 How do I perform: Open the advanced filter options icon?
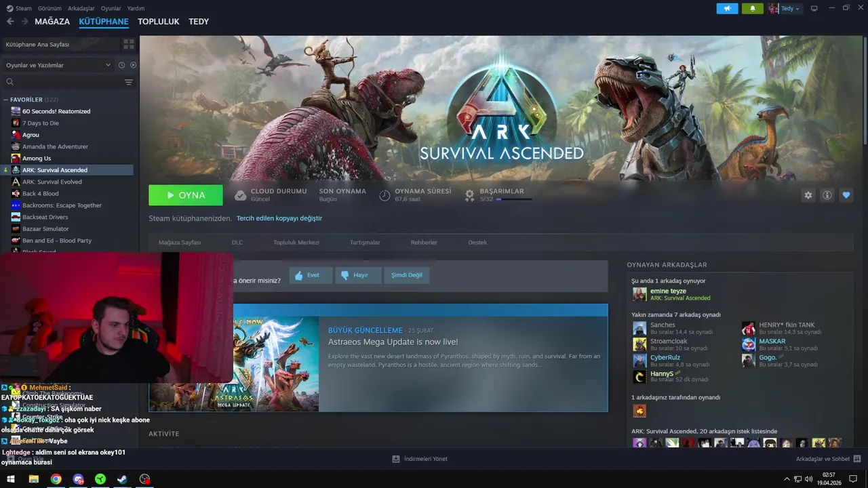coord(128,82)
